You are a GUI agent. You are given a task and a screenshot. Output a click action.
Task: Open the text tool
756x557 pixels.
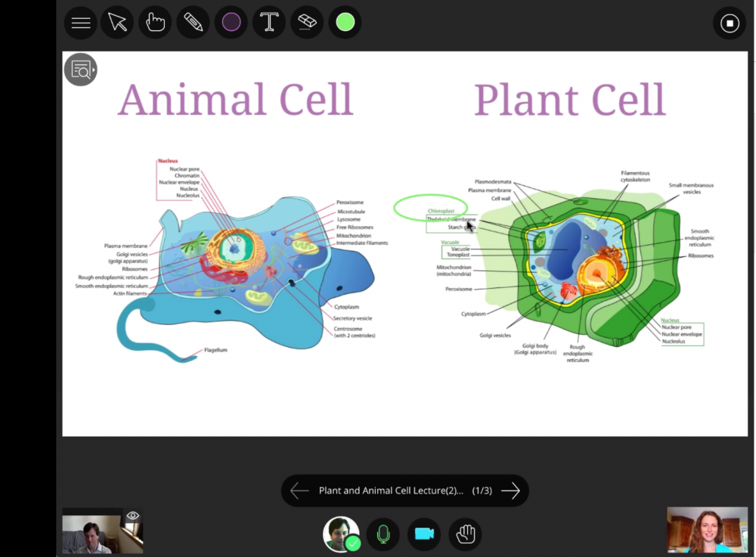coord(268,23)
